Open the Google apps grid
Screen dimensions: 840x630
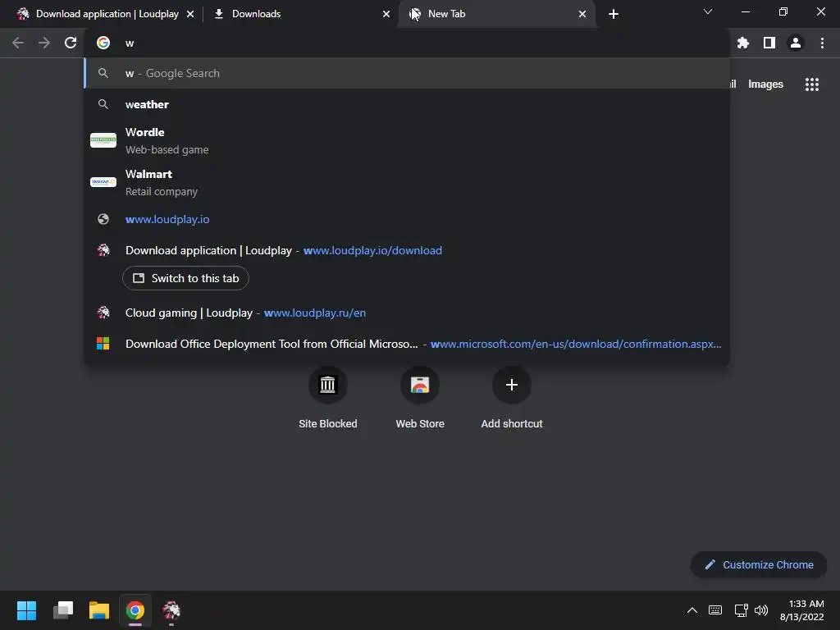[x=812, y=84]
